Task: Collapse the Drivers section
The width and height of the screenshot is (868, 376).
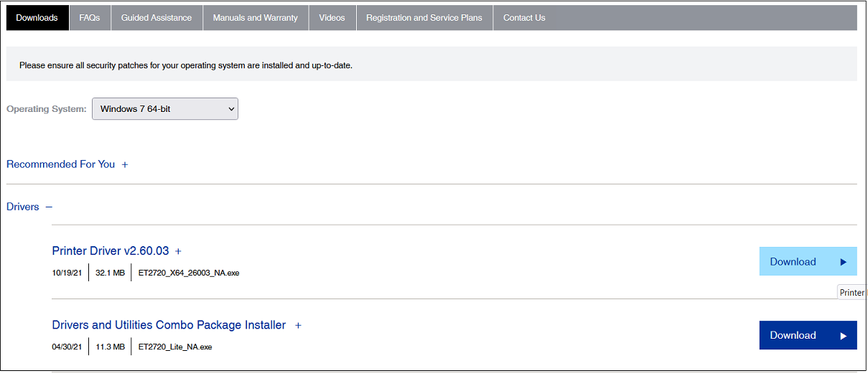Action: [49, 207]
